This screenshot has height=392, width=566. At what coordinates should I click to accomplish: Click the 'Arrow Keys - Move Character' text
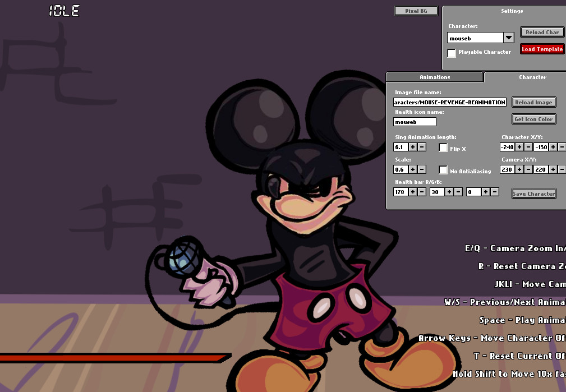pyautogui.click(x=492, y=338)
